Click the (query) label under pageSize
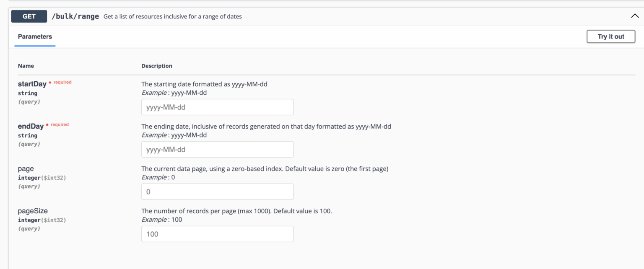Screen dimensions: 644x269 (29, 229)
